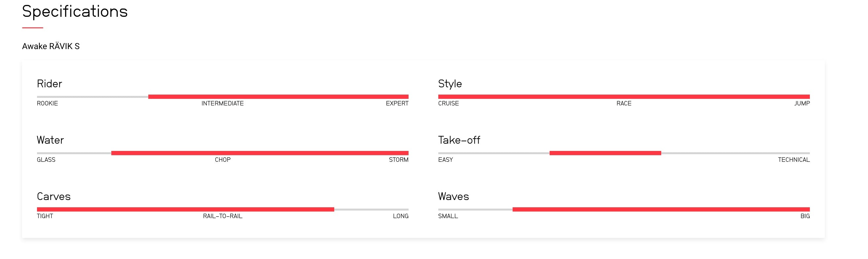Select the EXPERT rider label

(x=397, y=103)
